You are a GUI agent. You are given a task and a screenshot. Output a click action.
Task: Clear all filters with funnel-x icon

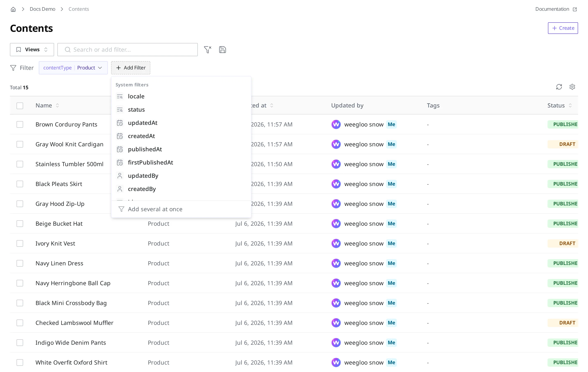(x=207, y=50)
